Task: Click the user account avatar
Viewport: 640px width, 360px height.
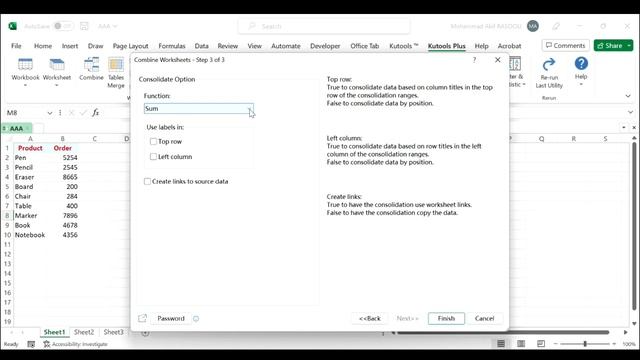Action: pos(533,26)
